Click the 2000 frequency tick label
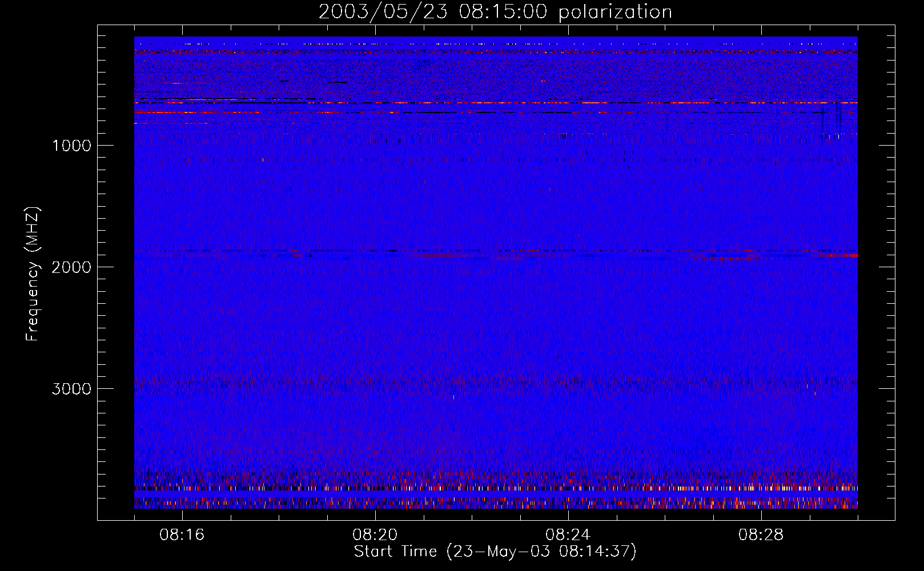The width and height of the screenshot is (924, 571). 71,267
